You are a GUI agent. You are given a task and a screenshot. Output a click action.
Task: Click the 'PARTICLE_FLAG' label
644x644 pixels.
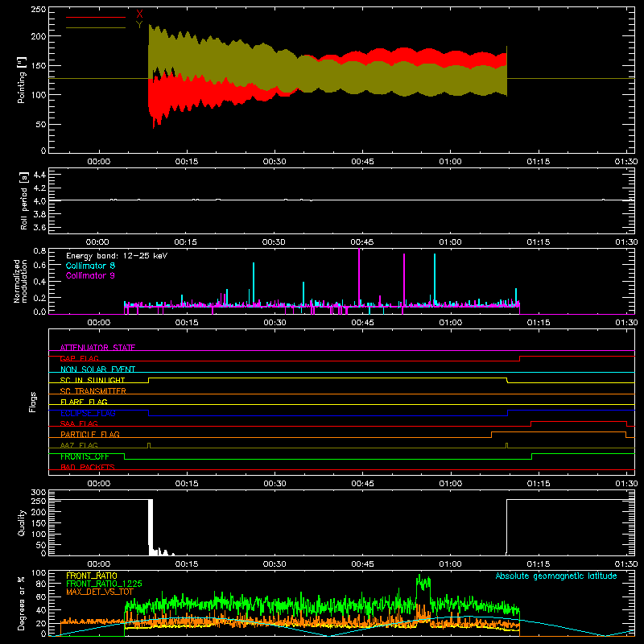tap(90, 434)
